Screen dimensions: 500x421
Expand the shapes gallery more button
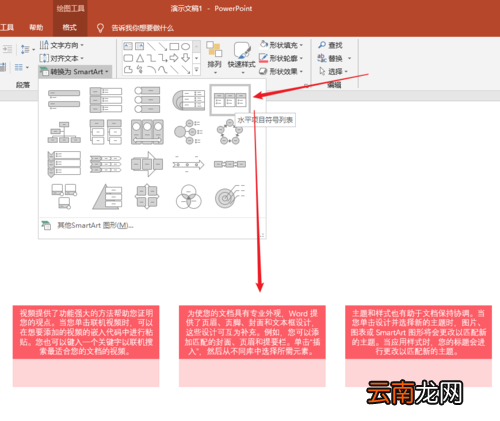click(196, 70)
